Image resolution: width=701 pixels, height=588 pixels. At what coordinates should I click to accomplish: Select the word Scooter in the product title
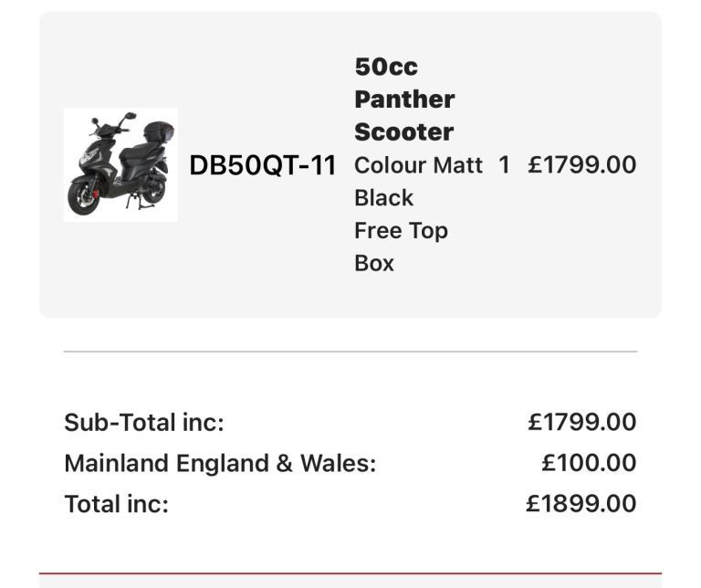[x=404, y=131]
